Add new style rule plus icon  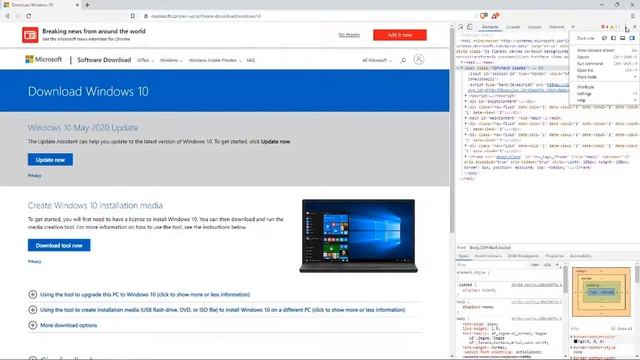pos(557,265)
